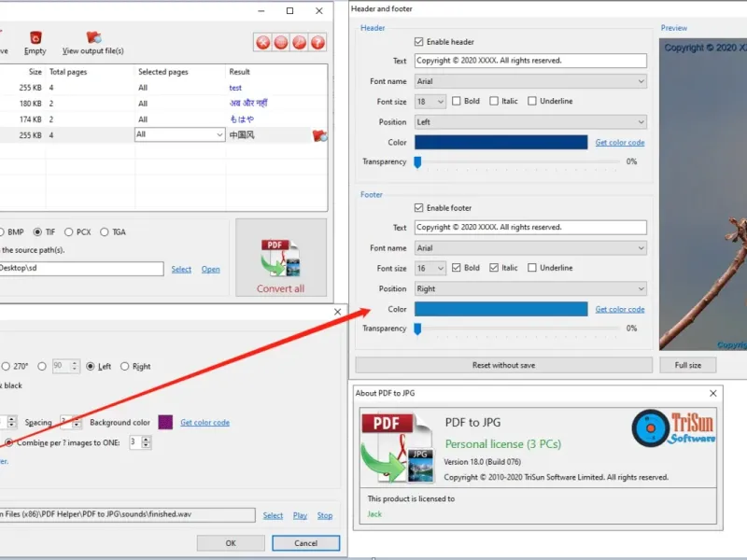Click the round red question mark help icon
Image resolution: width=747 pixels, height=560 pixels.
click(317, 42)
